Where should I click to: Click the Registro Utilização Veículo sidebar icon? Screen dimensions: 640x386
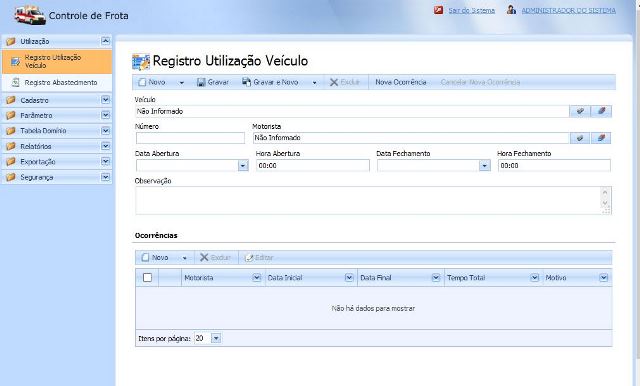coord(16,62)
